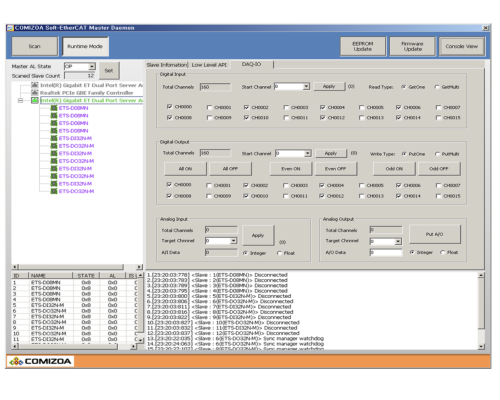
Task: Click Digital Input Total Channels field
Action: pyautogui.click(x=215, y=87)
